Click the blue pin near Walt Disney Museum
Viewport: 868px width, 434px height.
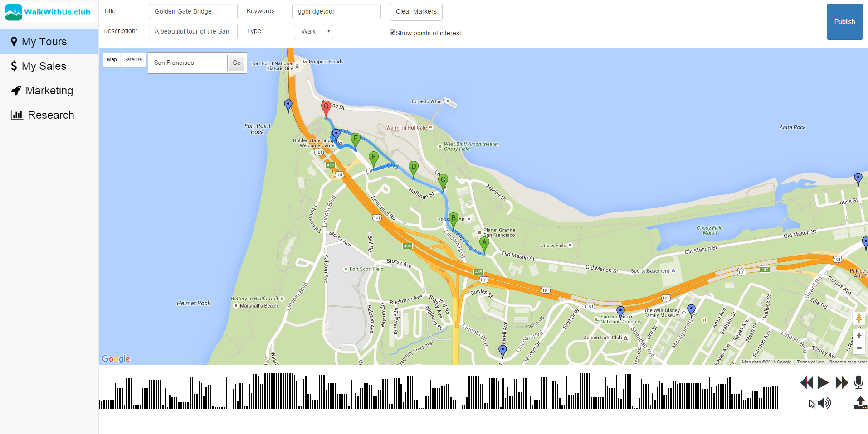(691, 311)
